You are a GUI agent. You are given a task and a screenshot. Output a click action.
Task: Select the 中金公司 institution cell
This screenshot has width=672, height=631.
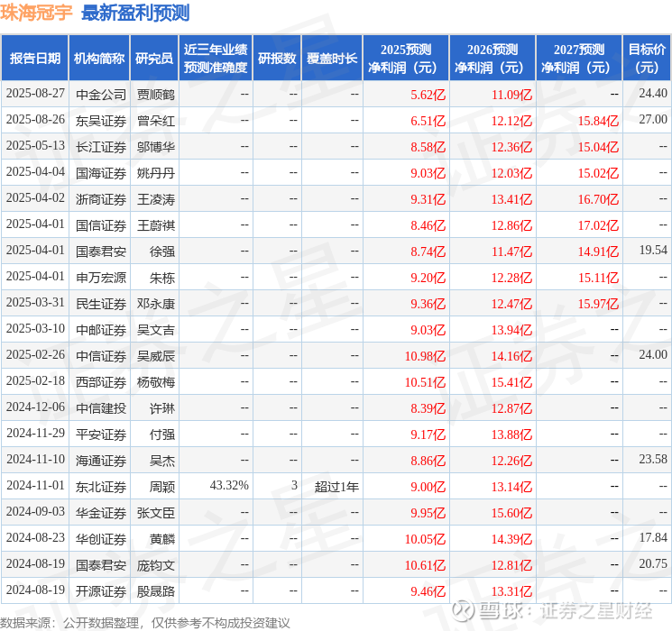101,95
